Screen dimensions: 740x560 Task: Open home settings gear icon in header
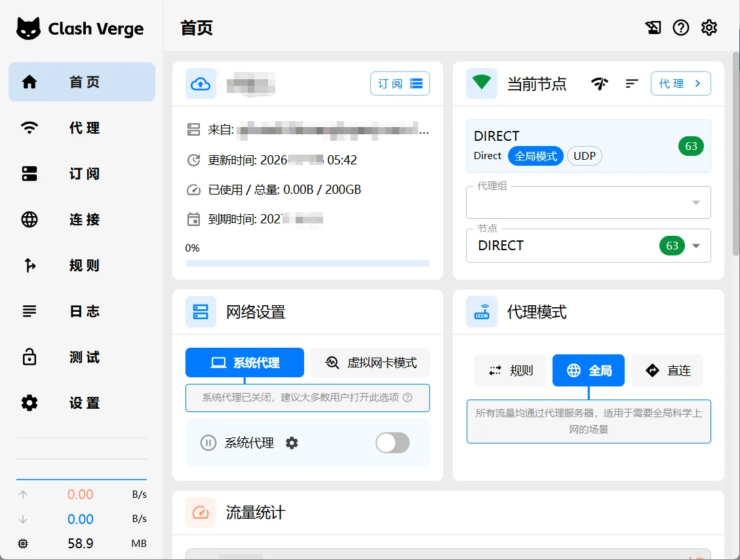(x=709, y=28)
